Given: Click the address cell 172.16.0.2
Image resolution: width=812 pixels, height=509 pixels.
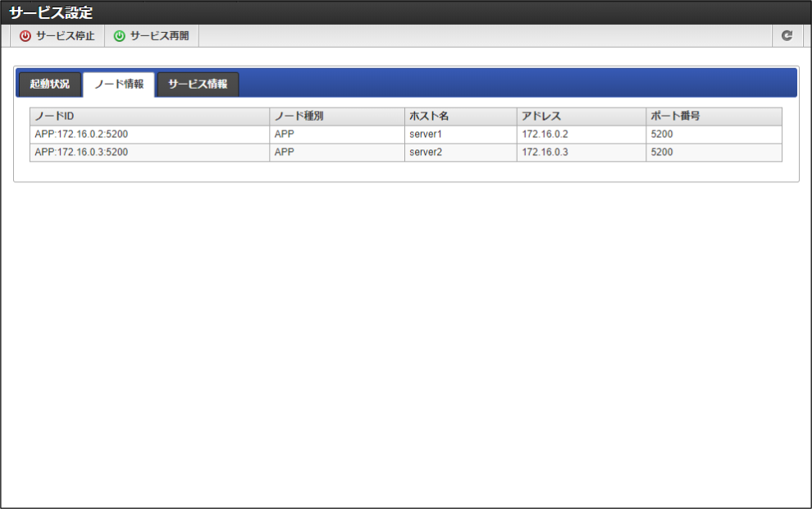Looking at the screenshot, I should 582,135.
